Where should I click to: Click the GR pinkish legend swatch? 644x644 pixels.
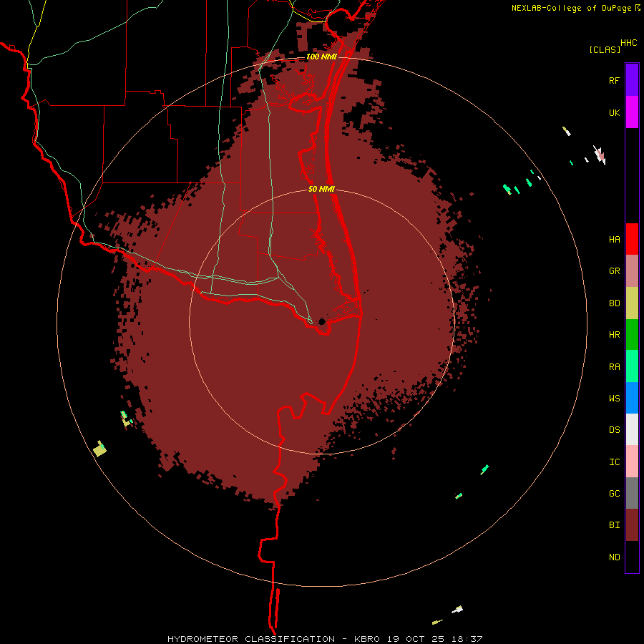click(x=632, y=271)
